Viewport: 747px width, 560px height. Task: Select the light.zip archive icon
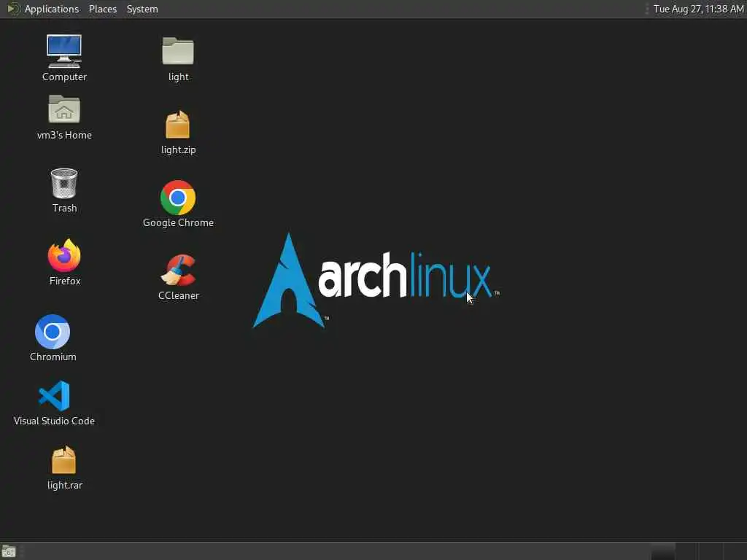[x=178, y=124]
